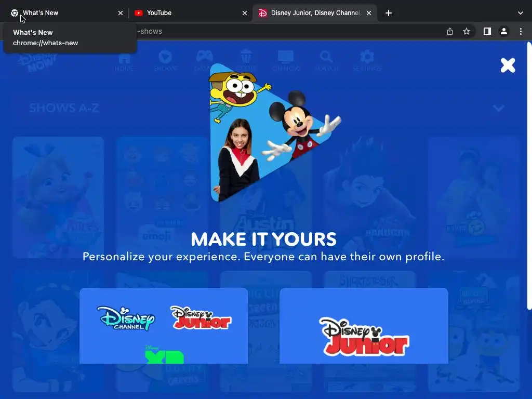Bookmark this page with the star
Viewport: 532px width, 399px height.
(467, 32)
